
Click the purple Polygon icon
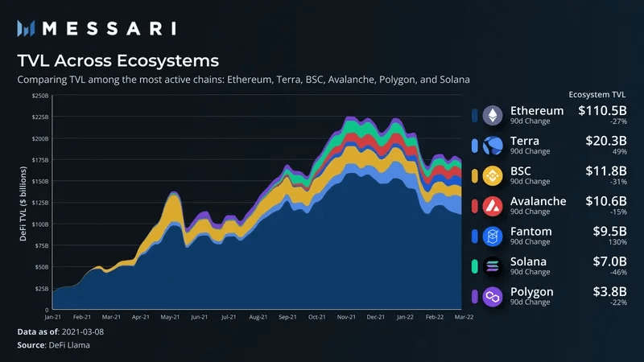tap(492, 294)
